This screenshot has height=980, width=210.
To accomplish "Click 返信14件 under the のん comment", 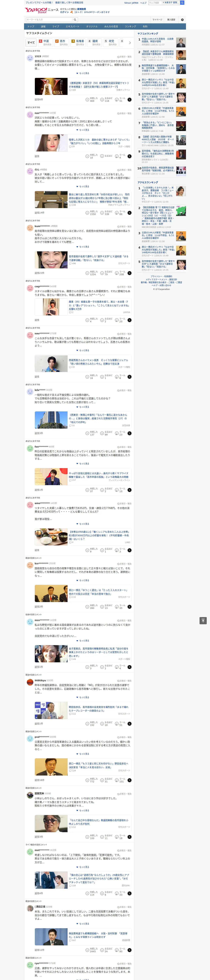I will (39, 213).
